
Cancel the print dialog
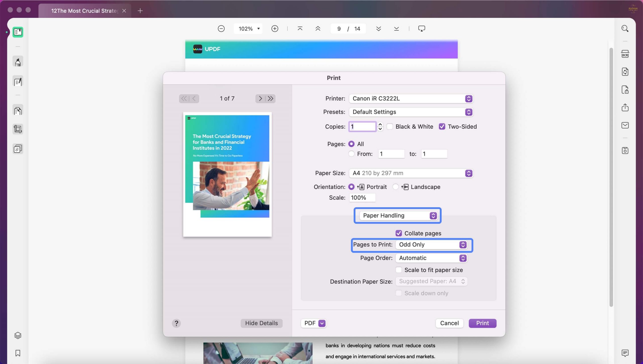pyautogui.click(x=449, y=323)
